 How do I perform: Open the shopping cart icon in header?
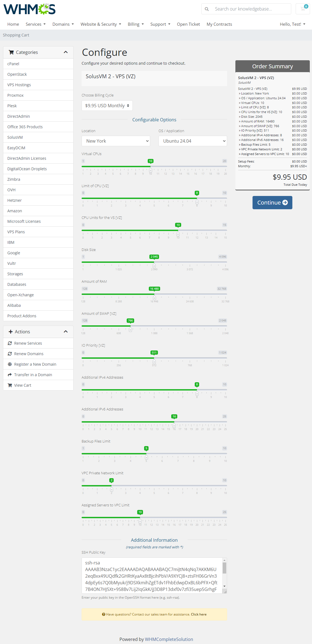(303, 9)
